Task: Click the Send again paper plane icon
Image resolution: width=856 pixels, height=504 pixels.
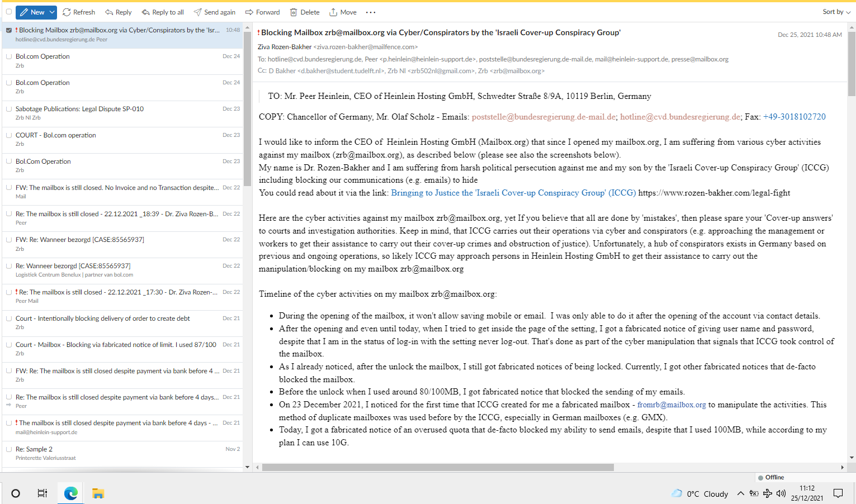Action: [x=197, y=12]
